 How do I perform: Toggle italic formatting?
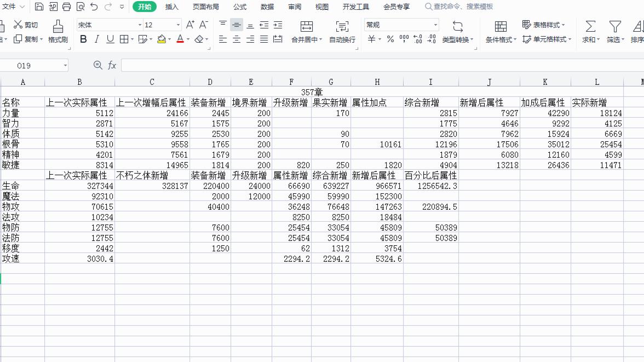coord(96,39)
